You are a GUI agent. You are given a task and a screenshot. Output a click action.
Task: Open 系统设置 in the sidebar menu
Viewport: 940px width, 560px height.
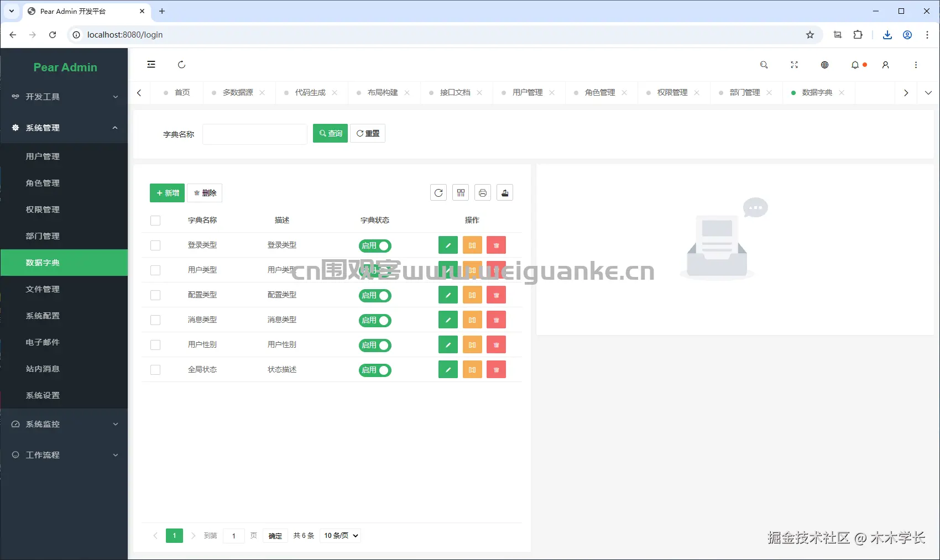pos(64,395)
